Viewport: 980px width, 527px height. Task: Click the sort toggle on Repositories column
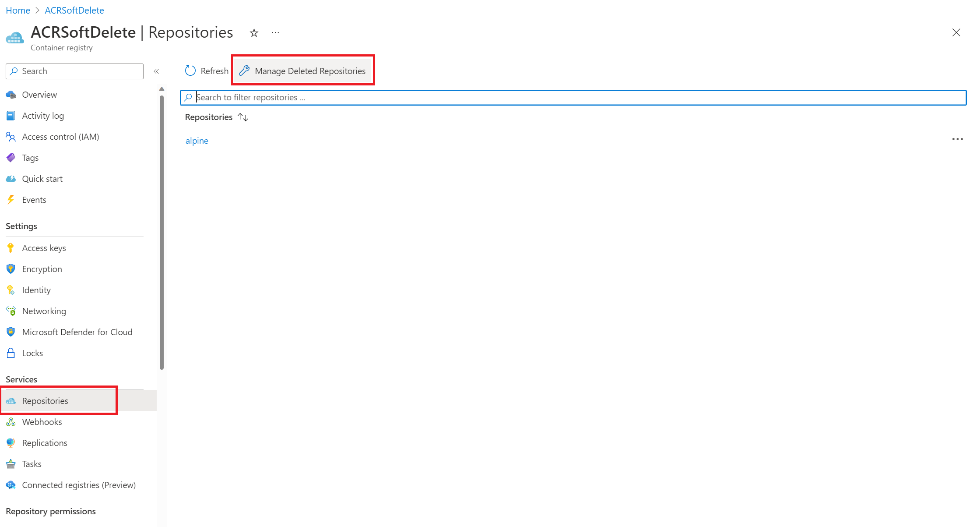coord(244,117)
